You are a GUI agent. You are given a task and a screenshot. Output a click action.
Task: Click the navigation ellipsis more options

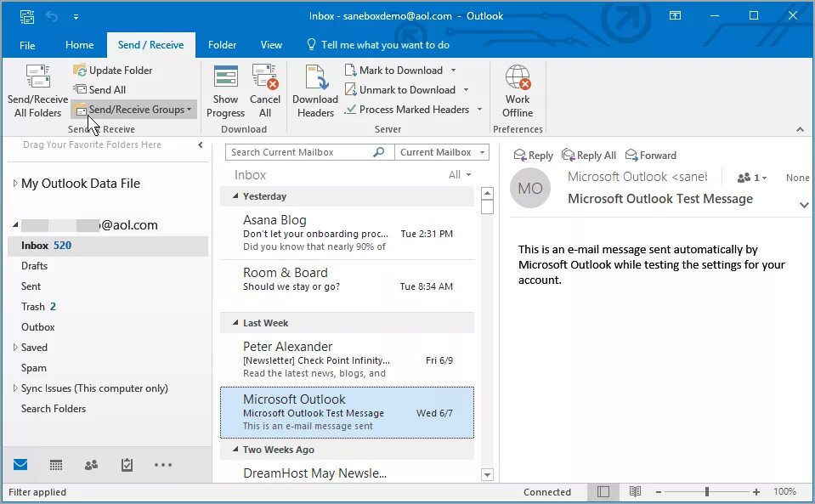click(163, 465)
